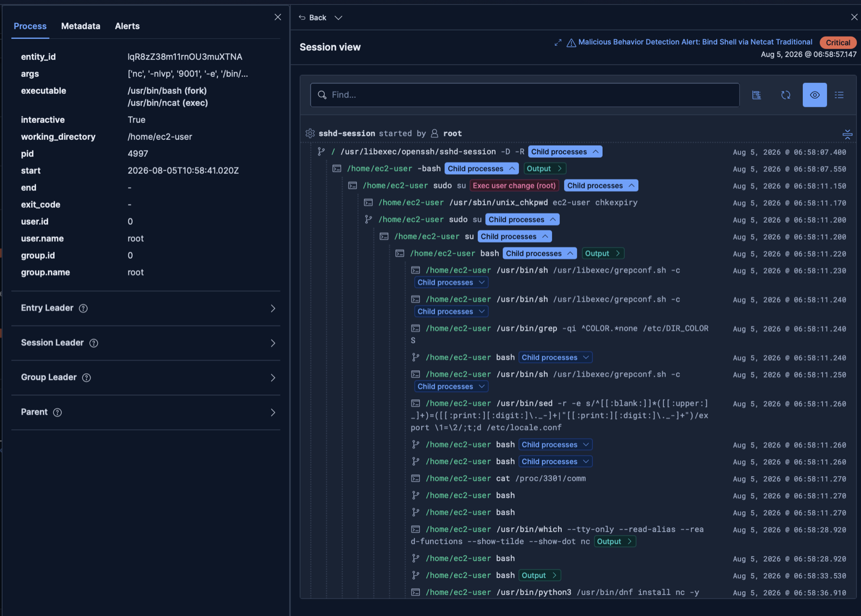The width and height of the screenshot is (861, 616).
Task: Click the collapse-all icon in session header
Action: [x=848, y=134]
